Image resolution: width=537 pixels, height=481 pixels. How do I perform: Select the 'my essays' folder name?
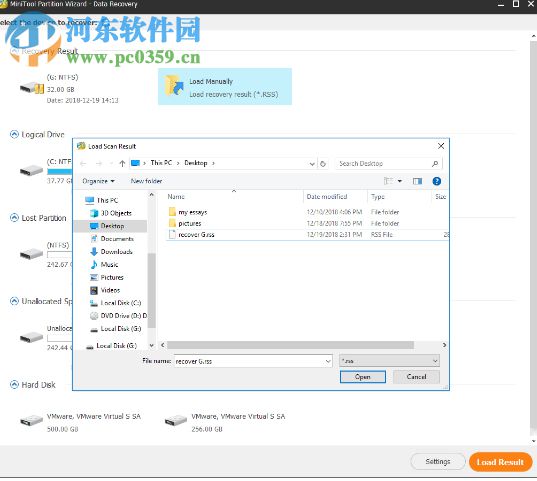(x=193, y=212)
